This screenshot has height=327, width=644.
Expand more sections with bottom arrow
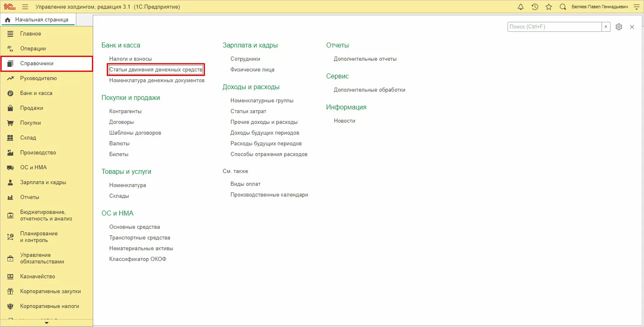point(46,323)
